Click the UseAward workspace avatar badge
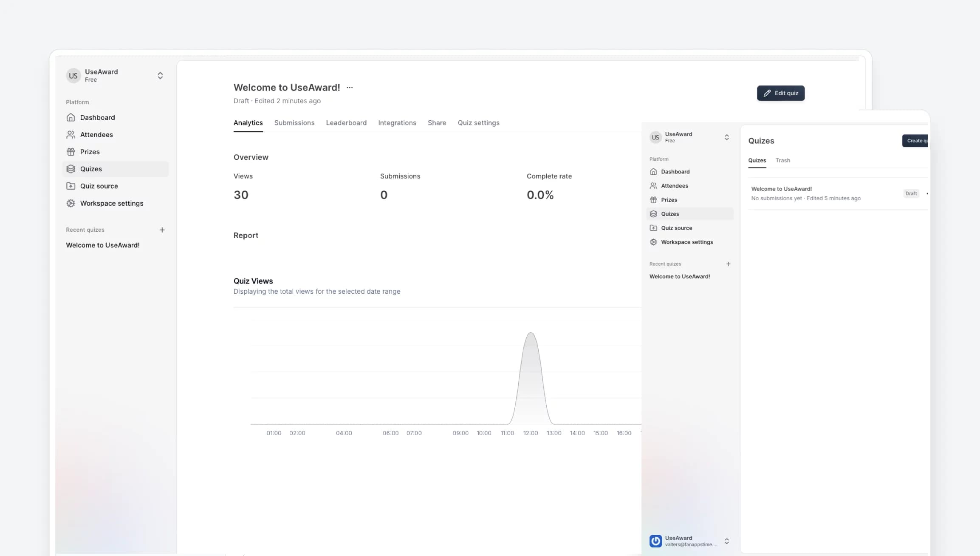 [73, 75]
